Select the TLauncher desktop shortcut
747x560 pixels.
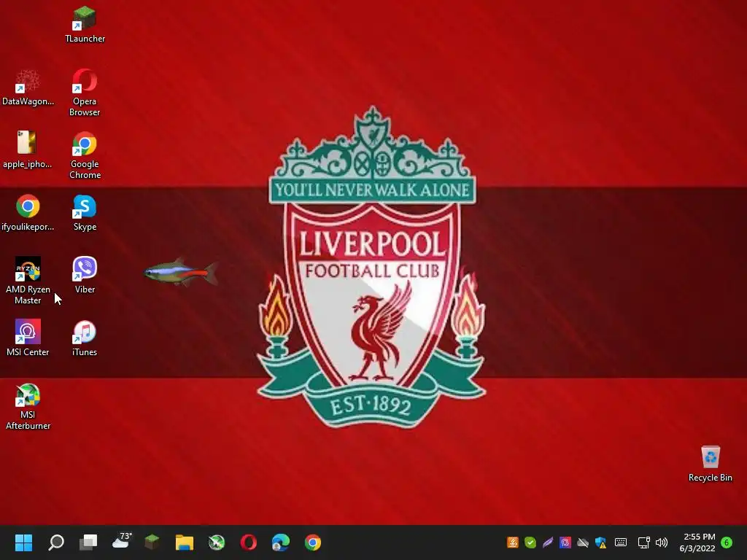click(x=85, y=24)
